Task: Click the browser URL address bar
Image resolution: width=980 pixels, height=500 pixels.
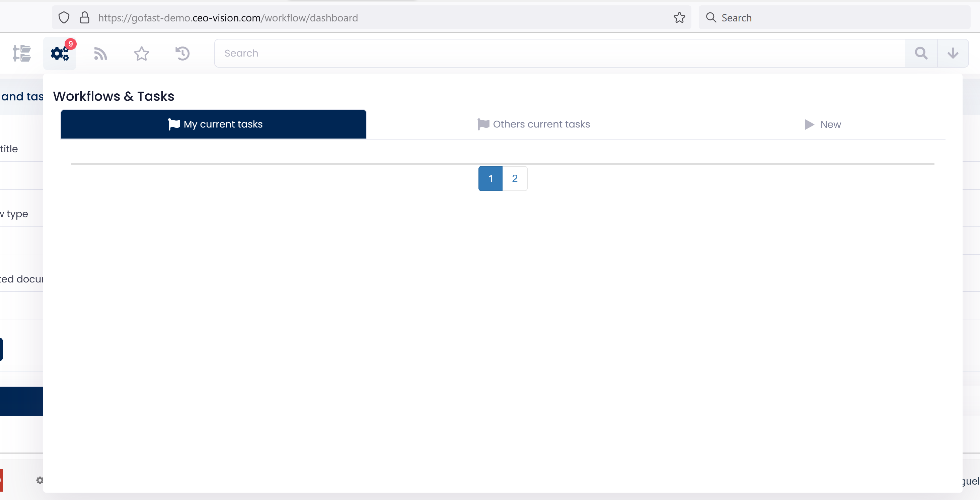Action: coord(380,17)
